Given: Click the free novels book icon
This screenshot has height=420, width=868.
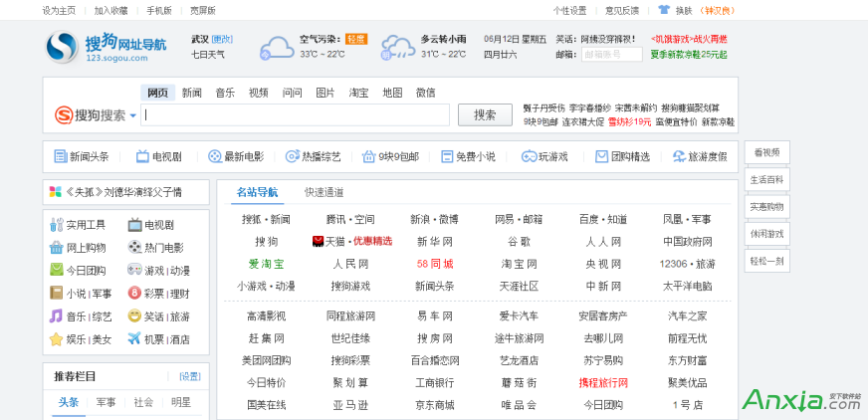Looking at the screenshot, I should (447, 156).
